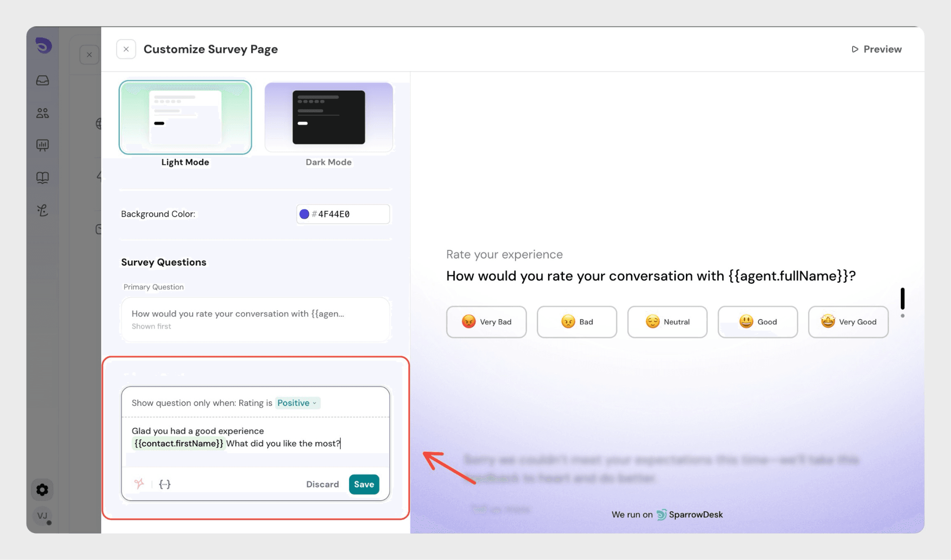Save the follow-up question
The height and width of the screenshot is (560, 951).
pyautogui.click(x=364, y=484)
